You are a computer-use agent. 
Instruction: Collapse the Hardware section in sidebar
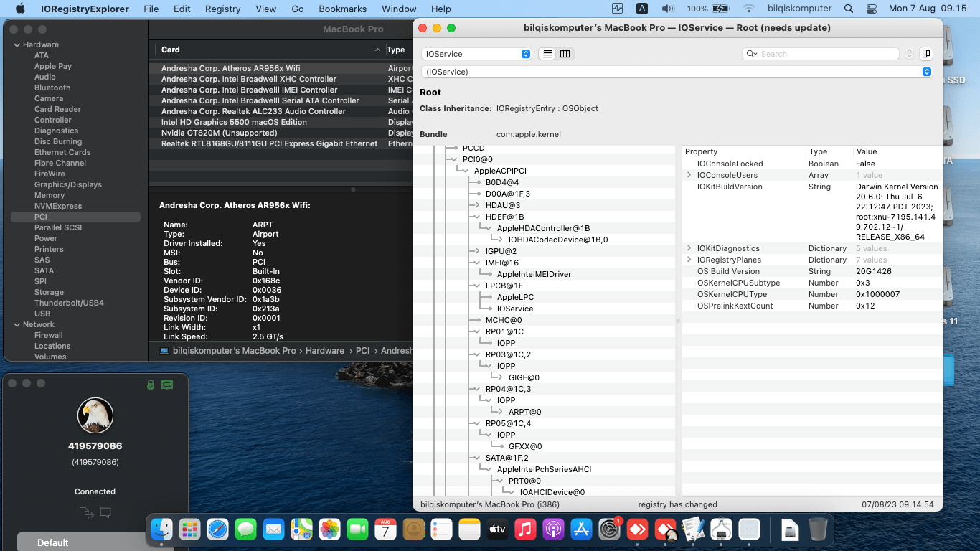coord(17,44)
